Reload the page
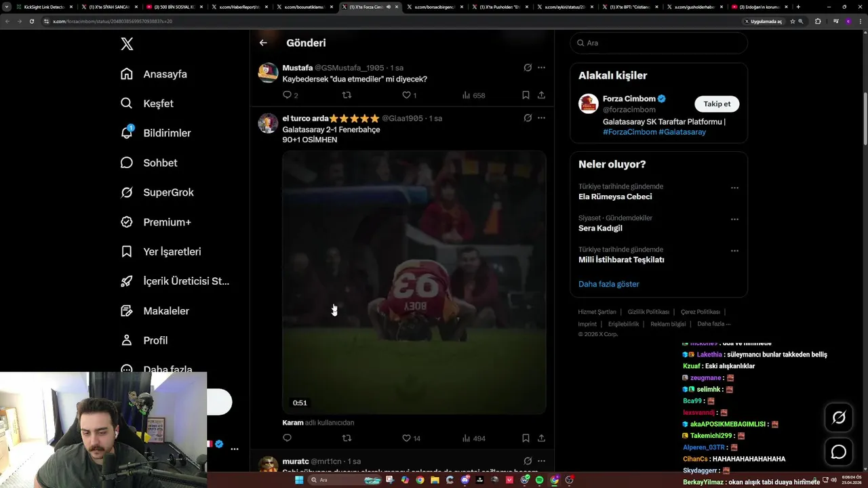 pos(31,21)
